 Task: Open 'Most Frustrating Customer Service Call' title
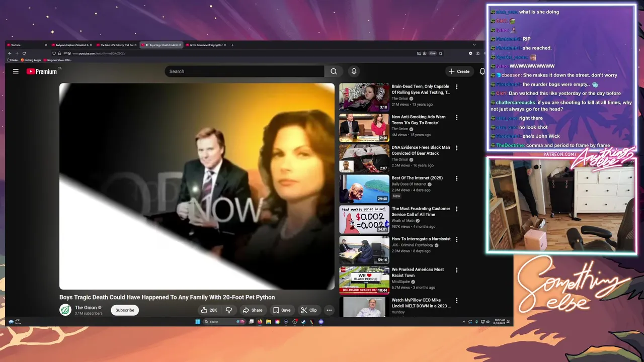pyautogui.click(x=421, y=211)
